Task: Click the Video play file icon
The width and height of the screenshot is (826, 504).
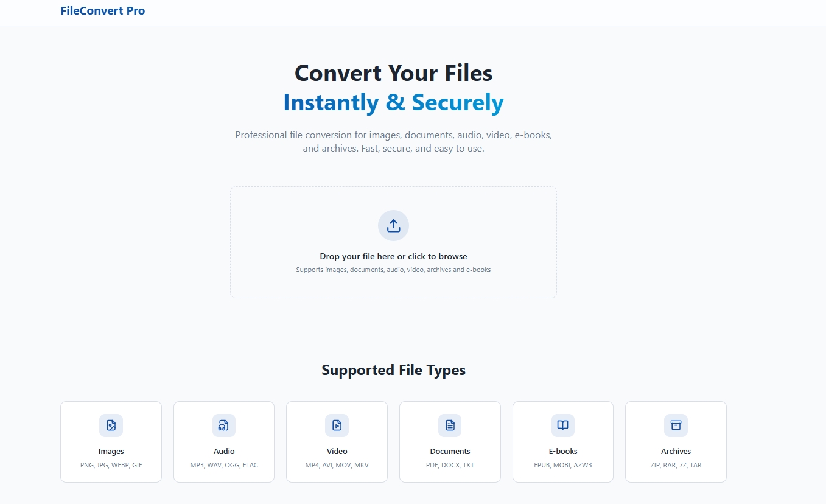Action: click(x=337, y=425)
